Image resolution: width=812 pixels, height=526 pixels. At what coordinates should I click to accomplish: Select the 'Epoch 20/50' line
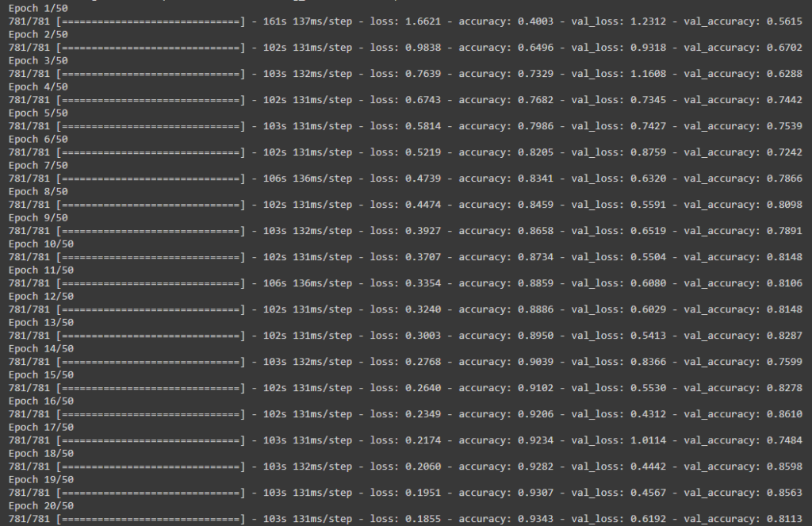41,505
